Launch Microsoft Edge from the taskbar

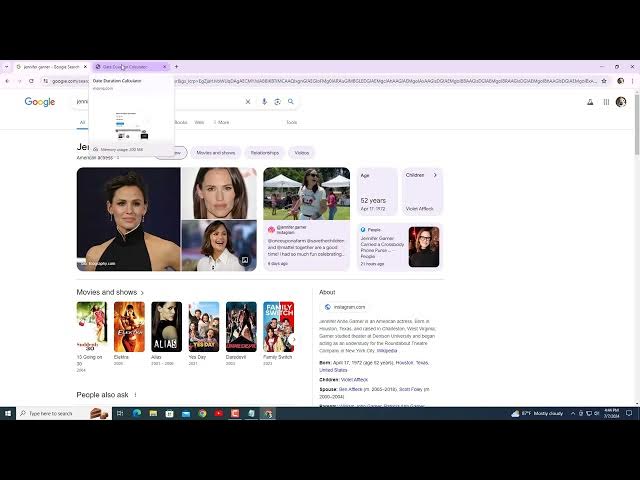click(137, 413)
